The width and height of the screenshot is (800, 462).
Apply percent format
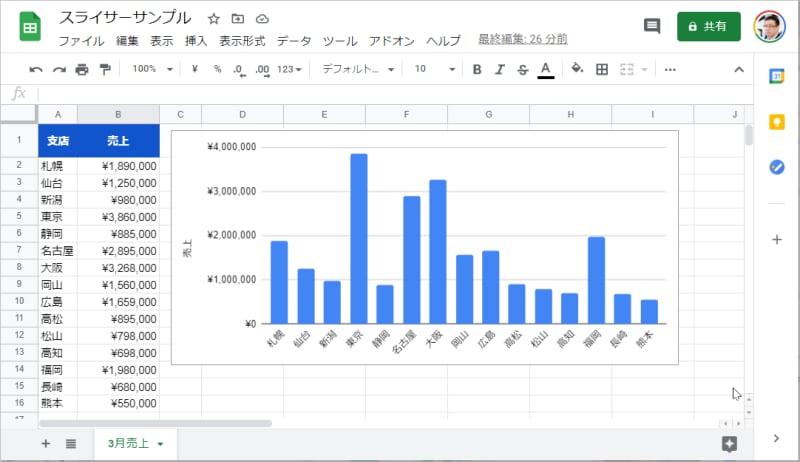[217, 69]
